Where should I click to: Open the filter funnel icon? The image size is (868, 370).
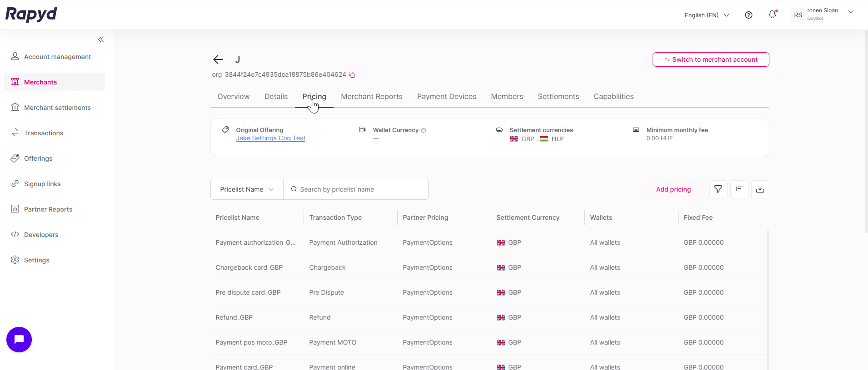click(x=718, y=189)
